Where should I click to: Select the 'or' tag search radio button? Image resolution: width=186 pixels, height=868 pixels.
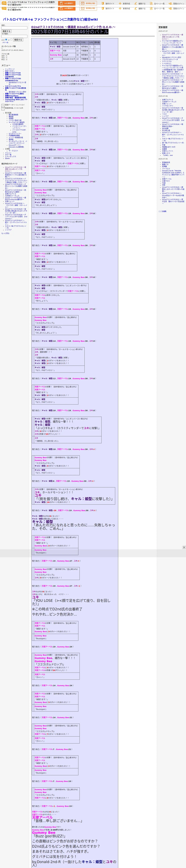[11, 39]
